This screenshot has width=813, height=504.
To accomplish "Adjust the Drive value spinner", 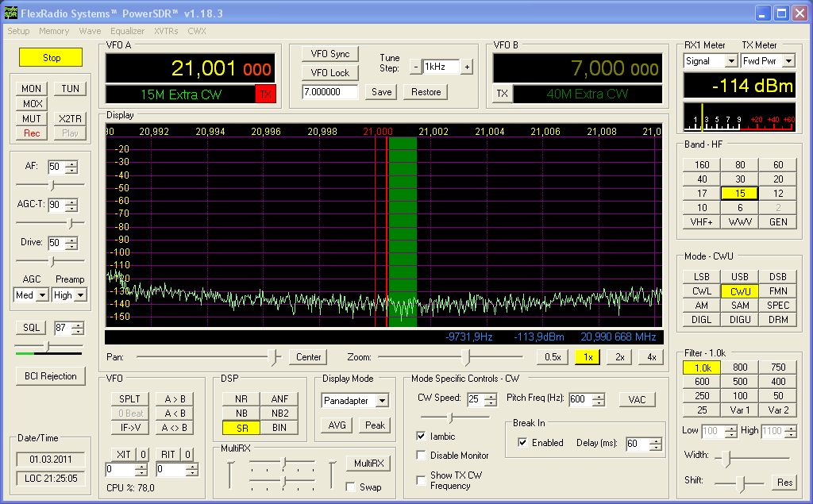I will click(72, 243).
